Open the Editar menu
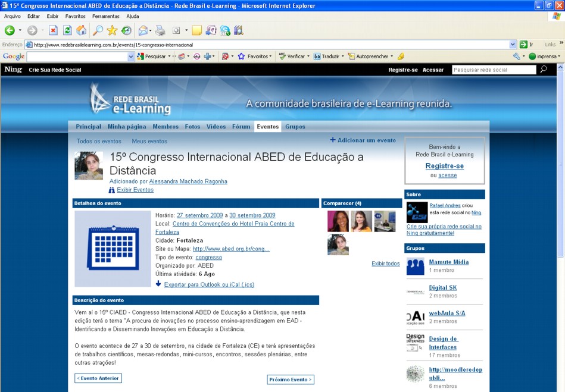 (x=33, y=16)
